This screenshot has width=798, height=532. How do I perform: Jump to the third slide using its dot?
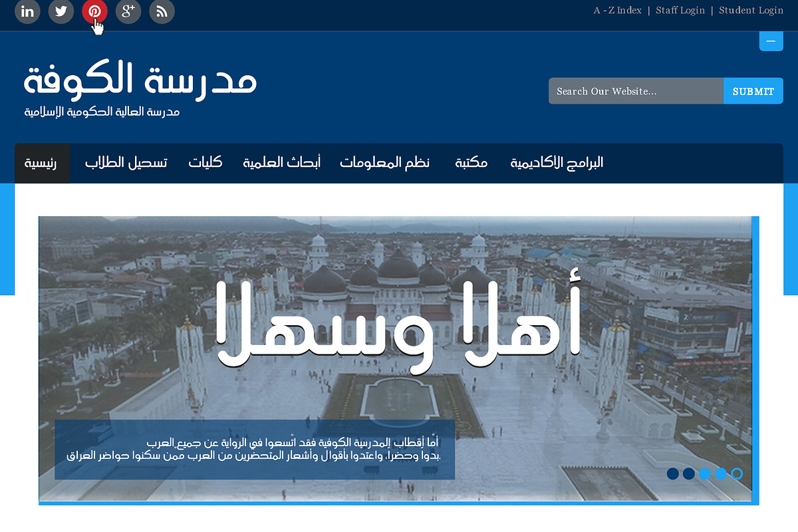coord(704,473)
